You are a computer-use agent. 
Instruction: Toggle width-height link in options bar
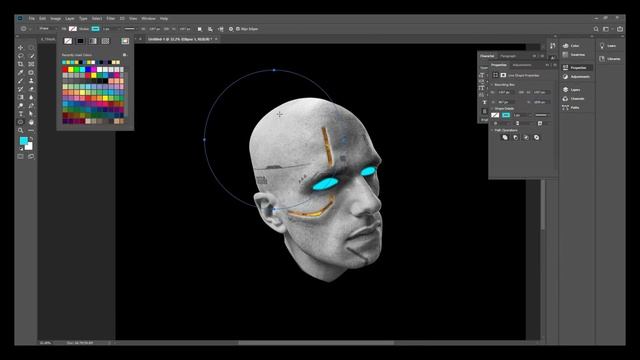coord(167,29)
